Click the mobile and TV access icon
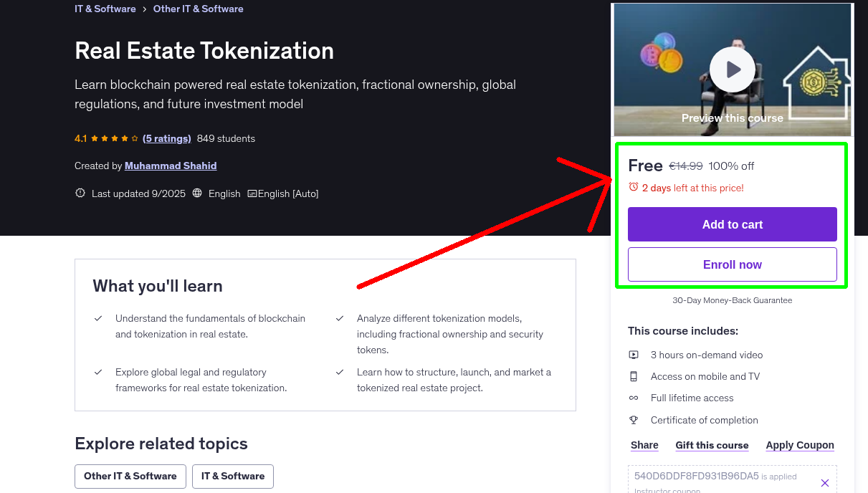The width and height of the screenshot is (868, 493). (x=634, y=376)
